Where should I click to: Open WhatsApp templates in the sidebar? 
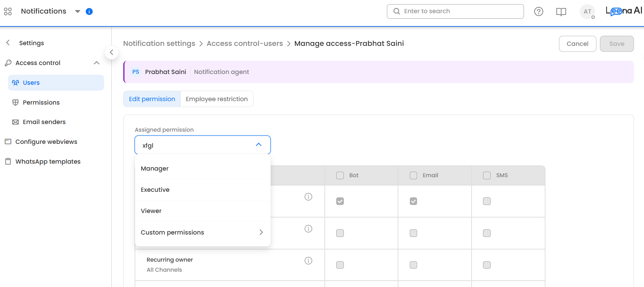pyautogui.click(x=48, y=162)
